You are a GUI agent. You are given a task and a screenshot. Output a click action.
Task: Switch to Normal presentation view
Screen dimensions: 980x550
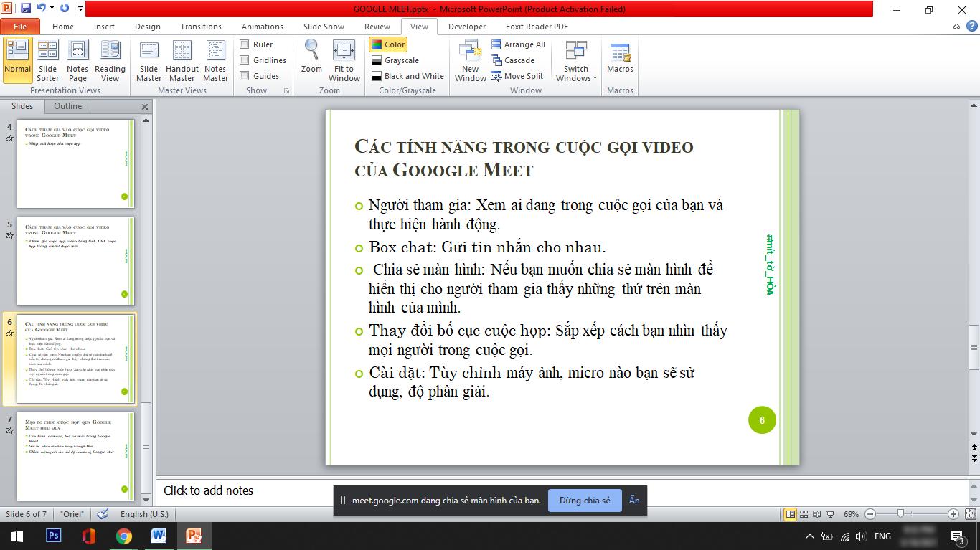tap(17, 60)
